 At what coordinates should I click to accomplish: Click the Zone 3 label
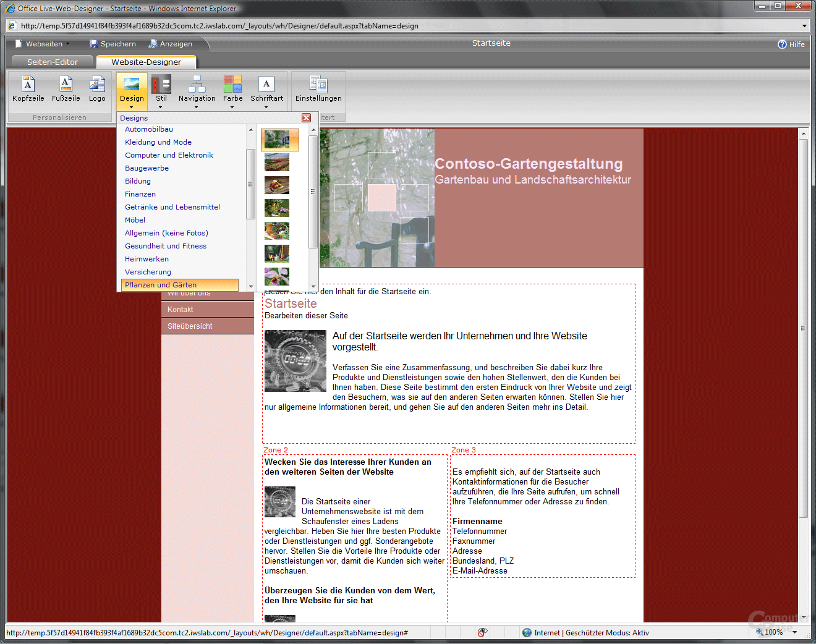(464, 450)
